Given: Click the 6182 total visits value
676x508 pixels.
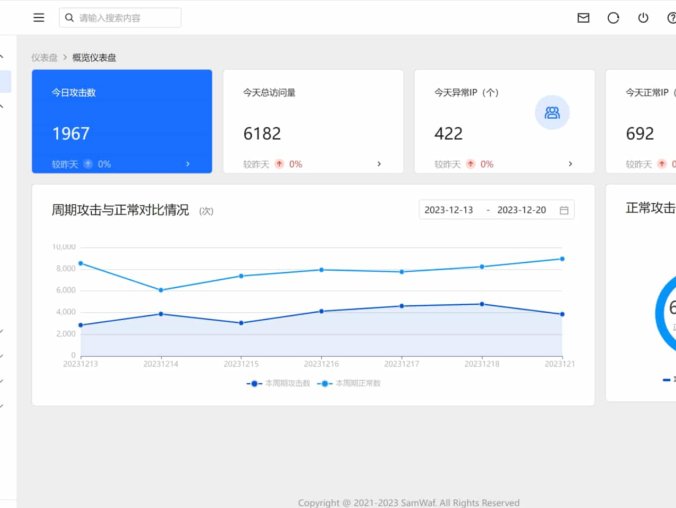Looking at the screenshot, I should (262, 134).
